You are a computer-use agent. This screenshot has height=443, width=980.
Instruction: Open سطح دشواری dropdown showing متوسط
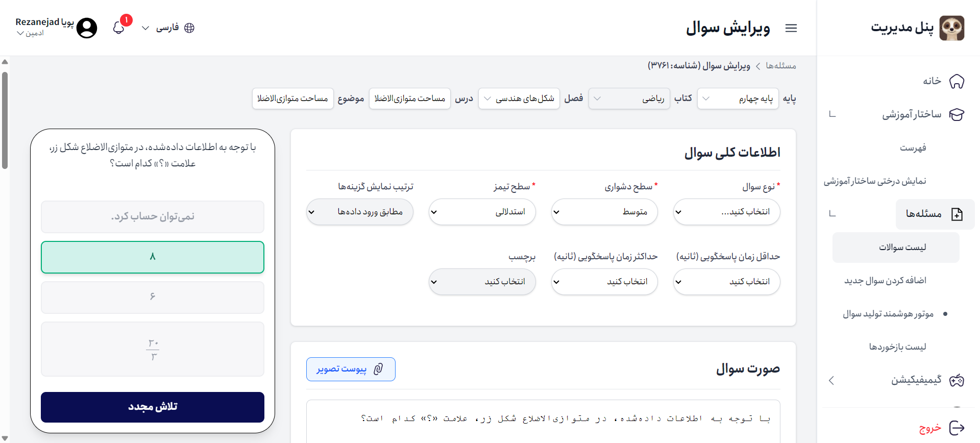click(x=604, y=212)
